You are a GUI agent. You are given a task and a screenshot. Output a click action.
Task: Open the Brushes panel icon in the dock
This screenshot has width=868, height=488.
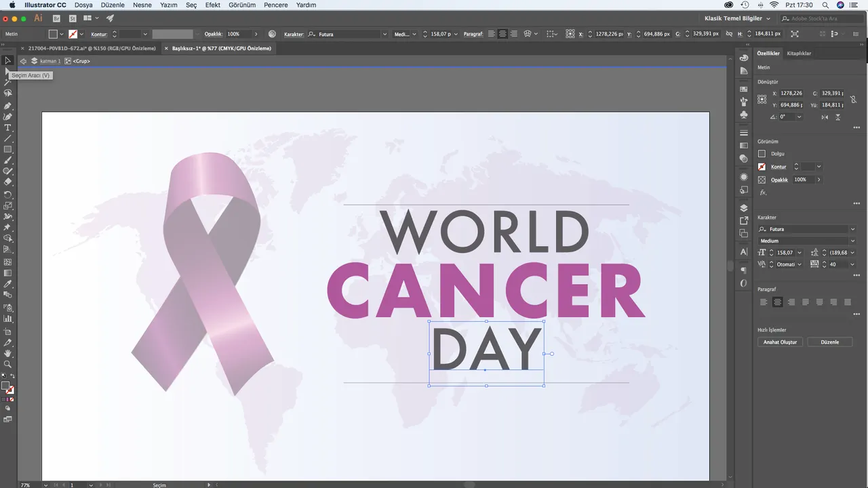click(744, 101)
